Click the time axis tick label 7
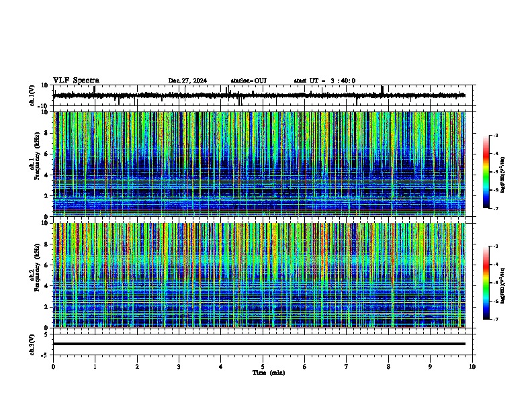 click(x=347, y=367)
